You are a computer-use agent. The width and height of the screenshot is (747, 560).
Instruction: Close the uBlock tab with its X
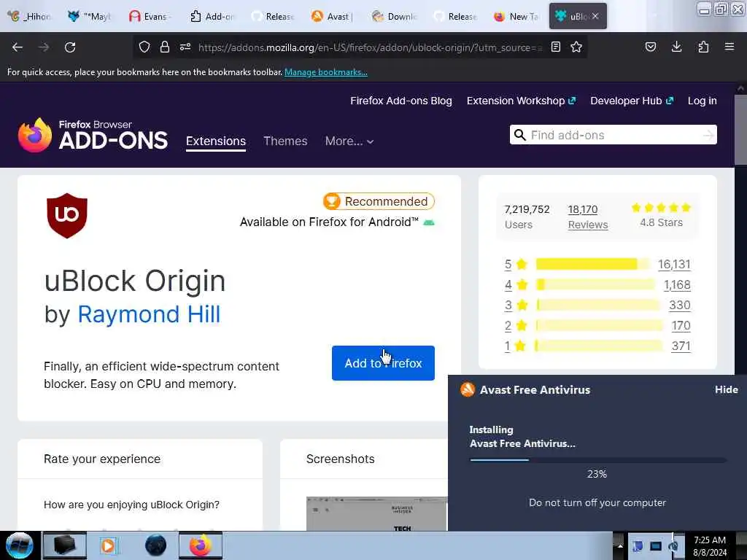click(x=595, y=16)
